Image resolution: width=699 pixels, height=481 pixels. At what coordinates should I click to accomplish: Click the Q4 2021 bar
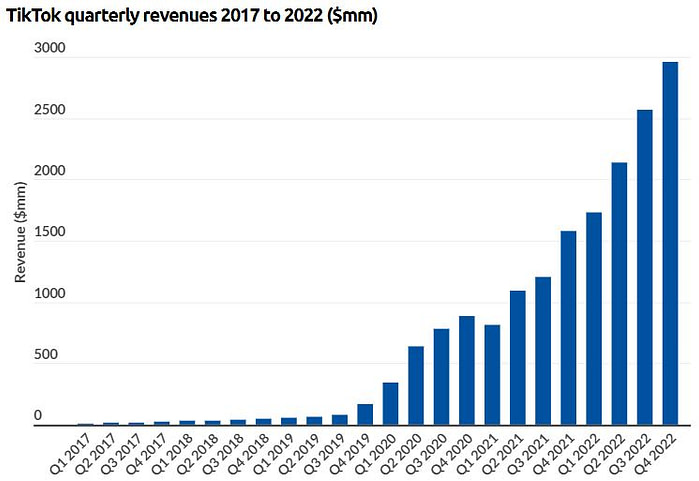[x=568, y=328]
